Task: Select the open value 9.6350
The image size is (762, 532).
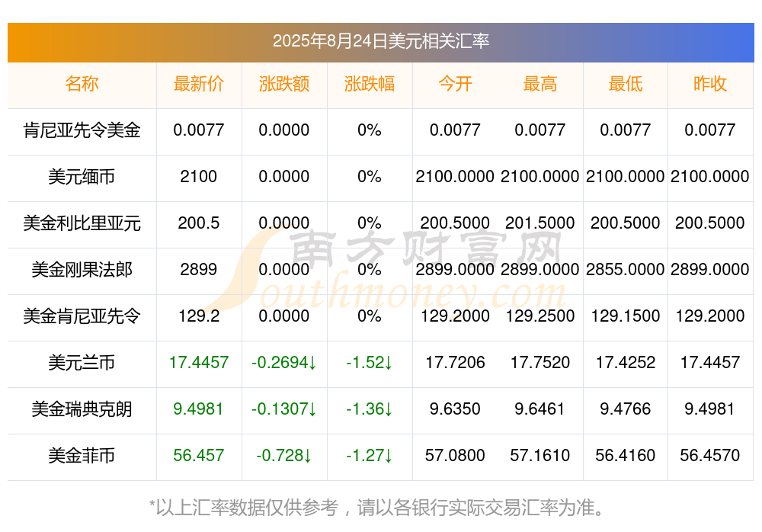Action: [455, 409]
